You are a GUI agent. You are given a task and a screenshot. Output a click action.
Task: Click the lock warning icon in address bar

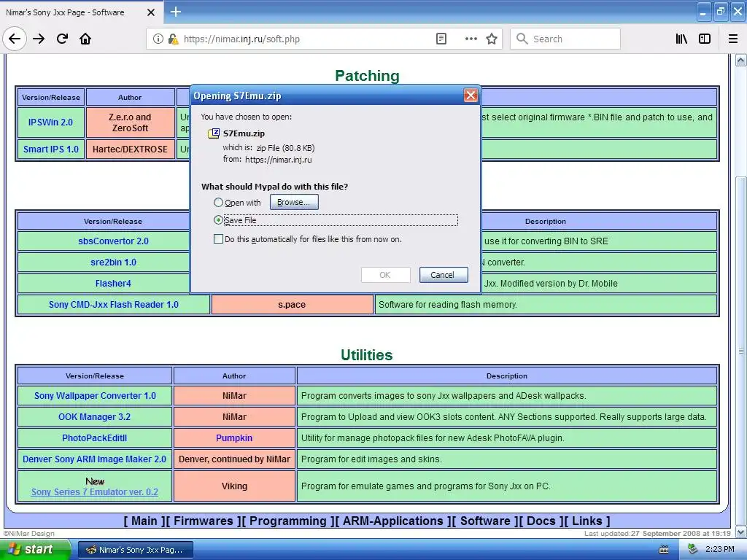(x=173, y=39)
